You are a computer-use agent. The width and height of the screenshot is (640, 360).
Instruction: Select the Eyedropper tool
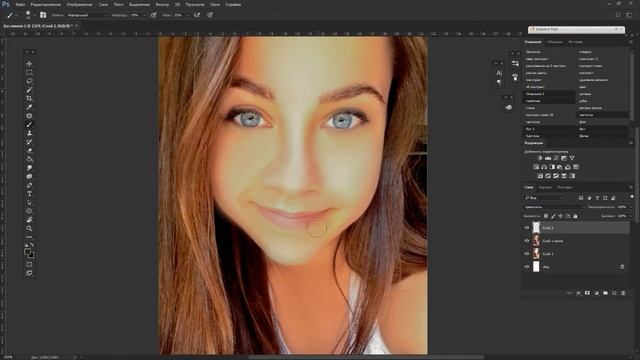[x=29, y=107]
